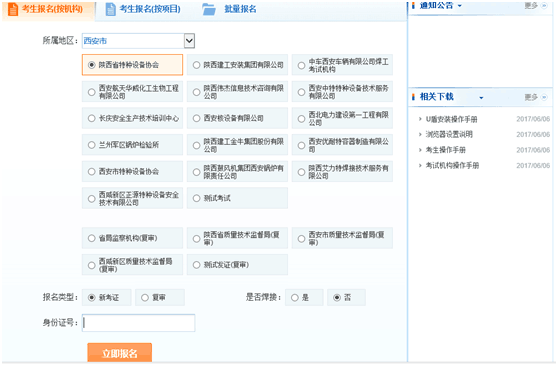Switch to the 考生报名(按项目) tab
558x366 pixels.
[x=143, y=9]
